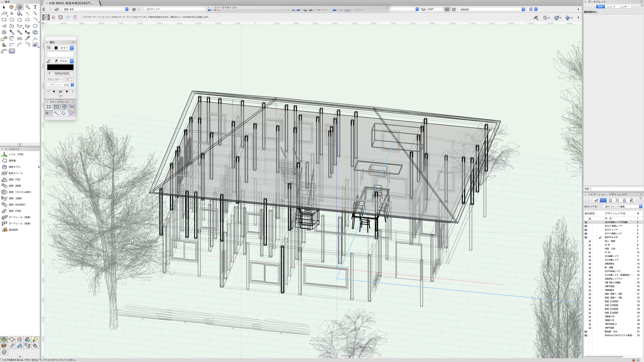Toggle visibility of 3D1F屋根レイヤ
The height and width of the screenshot is (362, 644).
(x=586, y=234)
